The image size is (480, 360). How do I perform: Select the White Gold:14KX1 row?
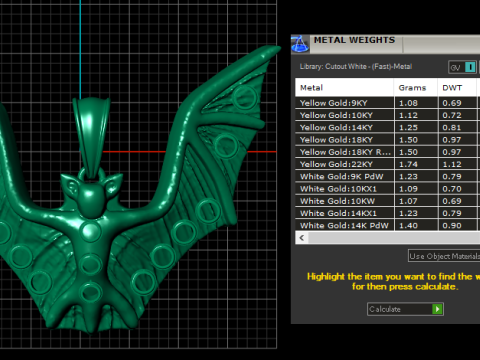pos(387,213)
